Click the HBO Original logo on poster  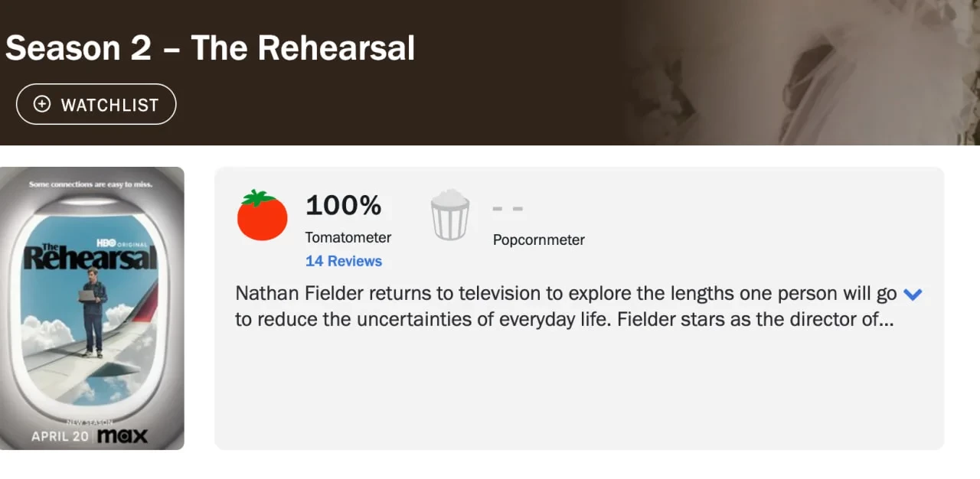coord(122,243)
